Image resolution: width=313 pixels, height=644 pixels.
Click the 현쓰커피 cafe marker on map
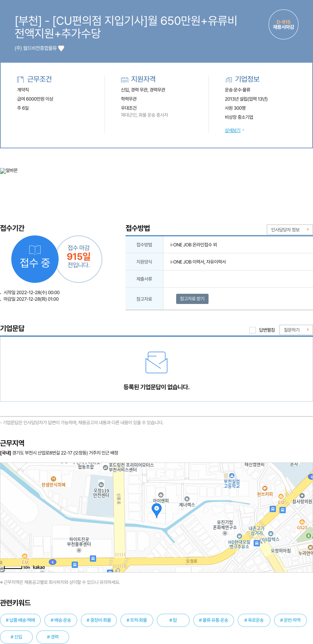pyautogui.click(x=265, y=488)
